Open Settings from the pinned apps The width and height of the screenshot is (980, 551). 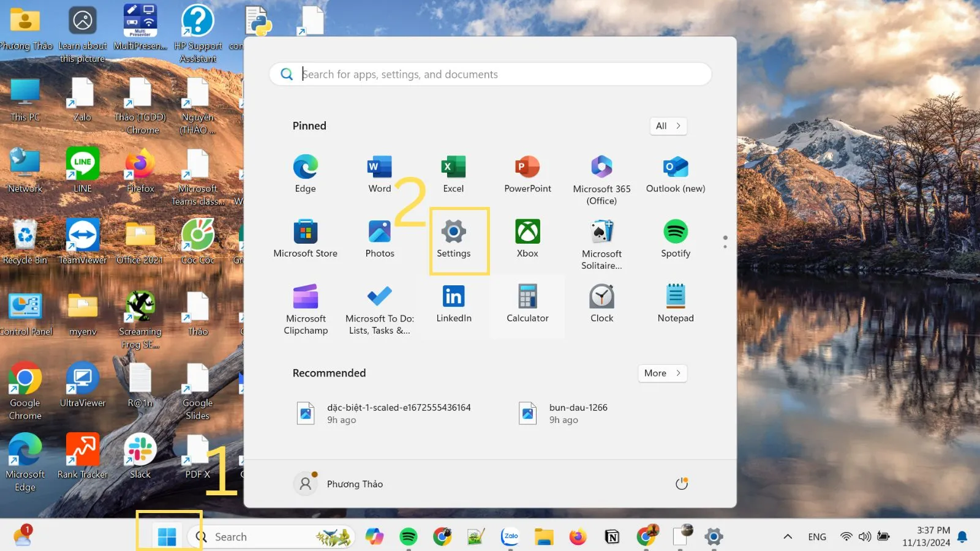click(x=453, y=239)
